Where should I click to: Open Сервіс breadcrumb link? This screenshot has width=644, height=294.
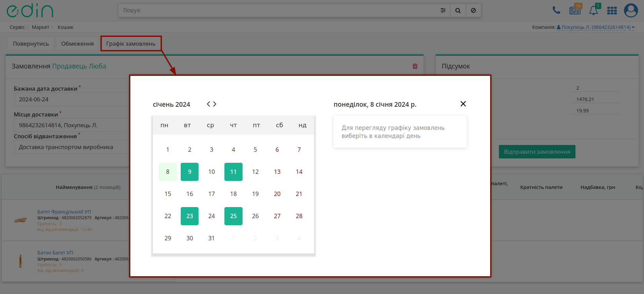point(17,27)
